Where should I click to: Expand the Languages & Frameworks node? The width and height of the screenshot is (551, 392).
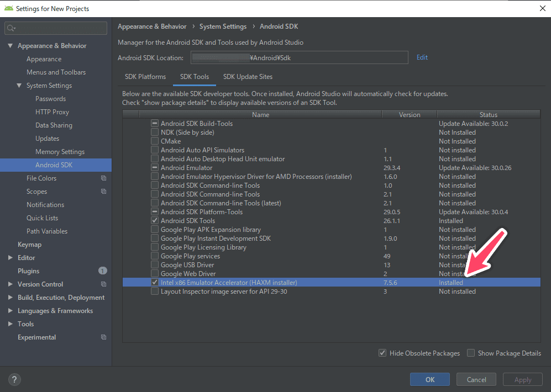10,311
